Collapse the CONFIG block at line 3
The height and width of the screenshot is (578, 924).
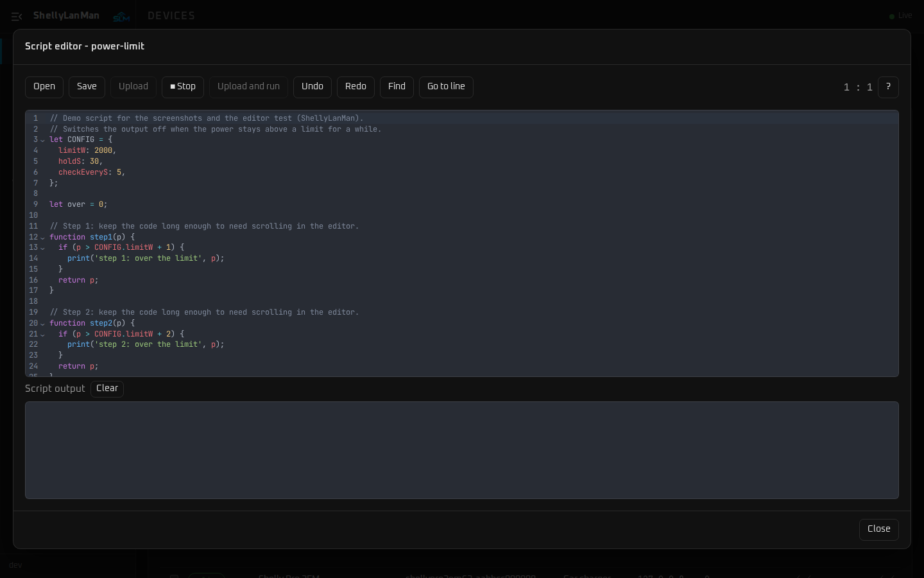tap(43, 140)
